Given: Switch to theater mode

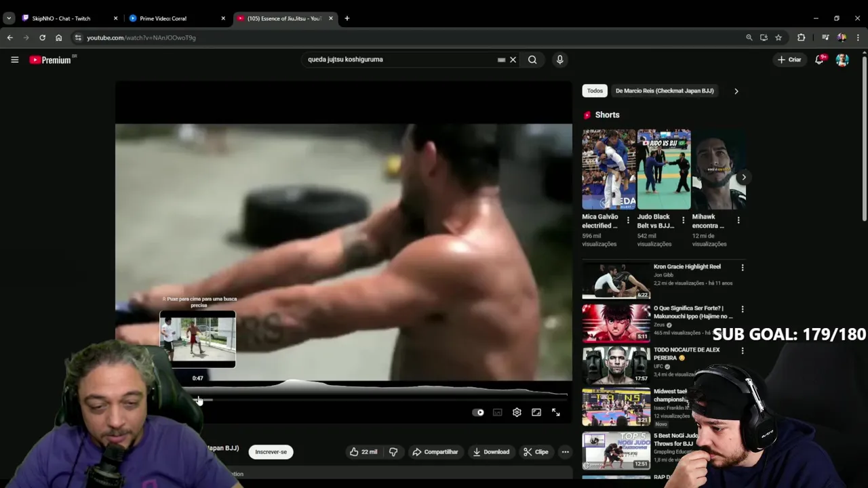Looking at the screenshot, I should pyautogui.click(x=536, y=412).
